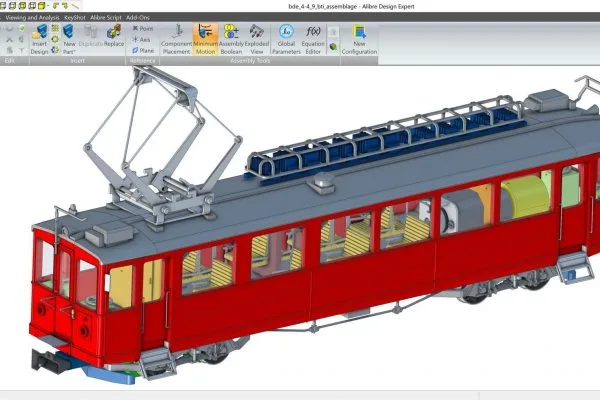This screenshot has height=400, width=600.
Task: Click the New Part tool
Action: (69, 39)
